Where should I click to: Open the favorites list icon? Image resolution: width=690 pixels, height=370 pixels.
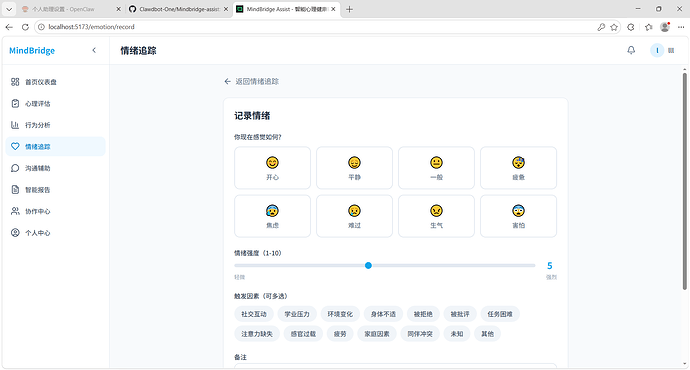(x=648, y=27)
